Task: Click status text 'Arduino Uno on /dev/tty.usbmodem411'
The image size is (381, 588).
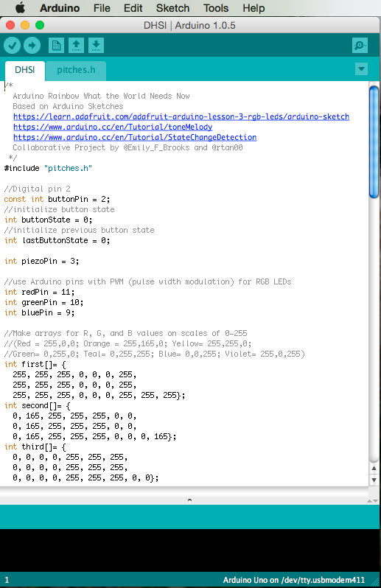Action: pyautogui.click(x=293, y=580)
